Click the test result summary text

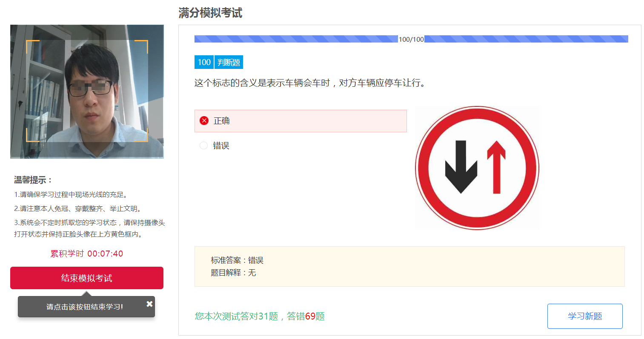260,316
